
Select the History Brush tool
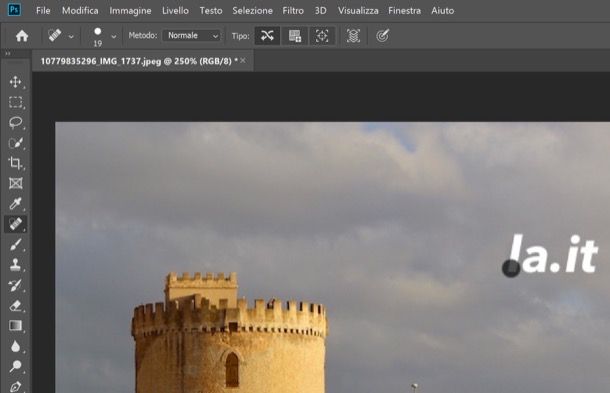click(16, 285)
